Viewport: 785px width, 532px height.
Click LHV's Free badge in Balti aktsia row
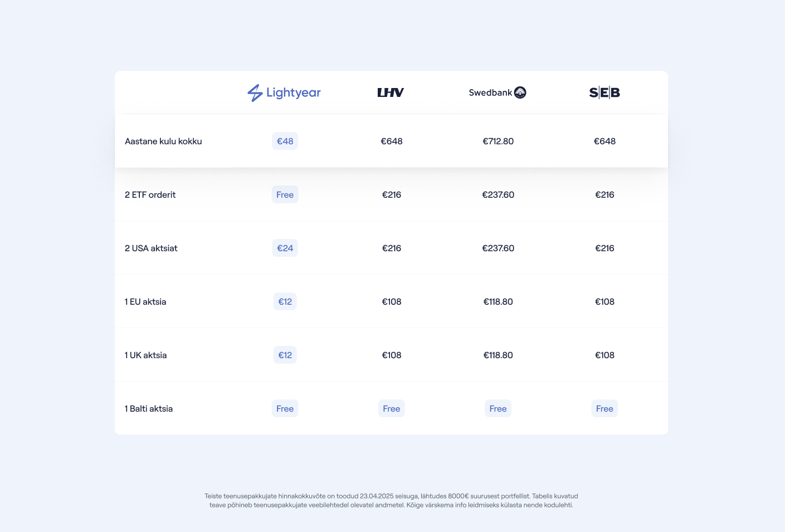(392, 409)
